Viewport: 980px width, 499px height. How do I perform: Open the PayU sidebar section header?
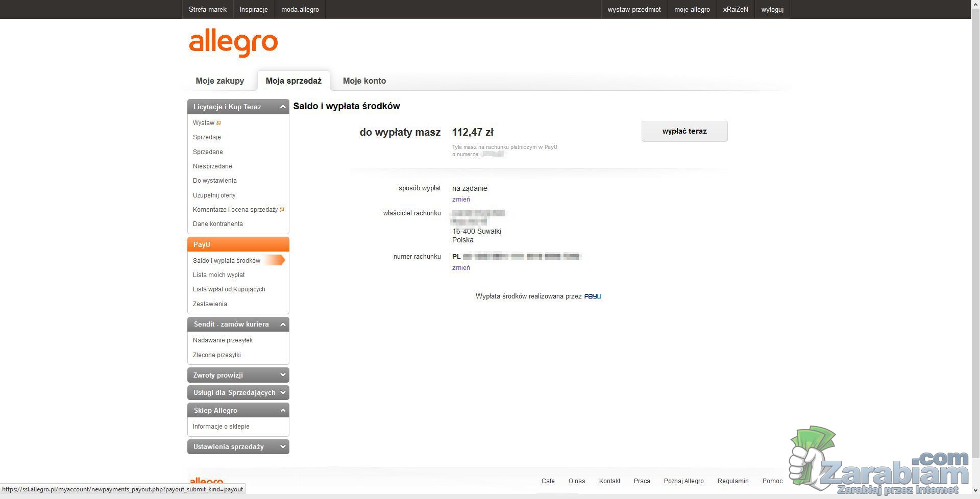click(x=238, y=244)
